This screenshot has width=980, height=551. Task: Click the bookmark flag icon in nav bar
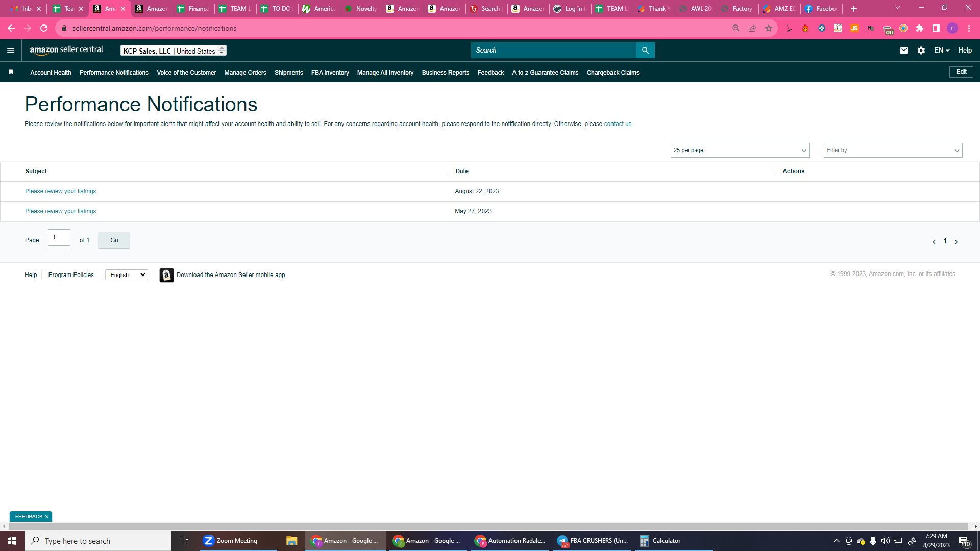click(x=11, y=72)
